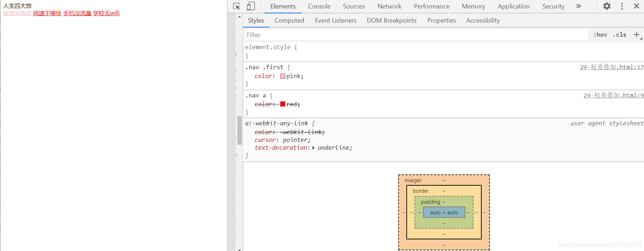Open the Performance tab
The width and height of the screenshot is (644, 251).
tap(431, 6)
